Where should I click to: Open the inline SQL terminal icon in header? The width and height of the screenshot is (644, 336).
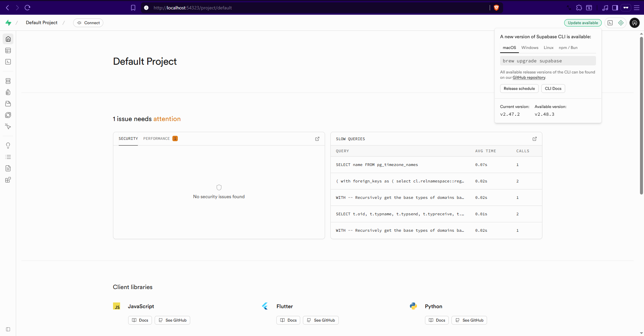(x=610, y=23)
